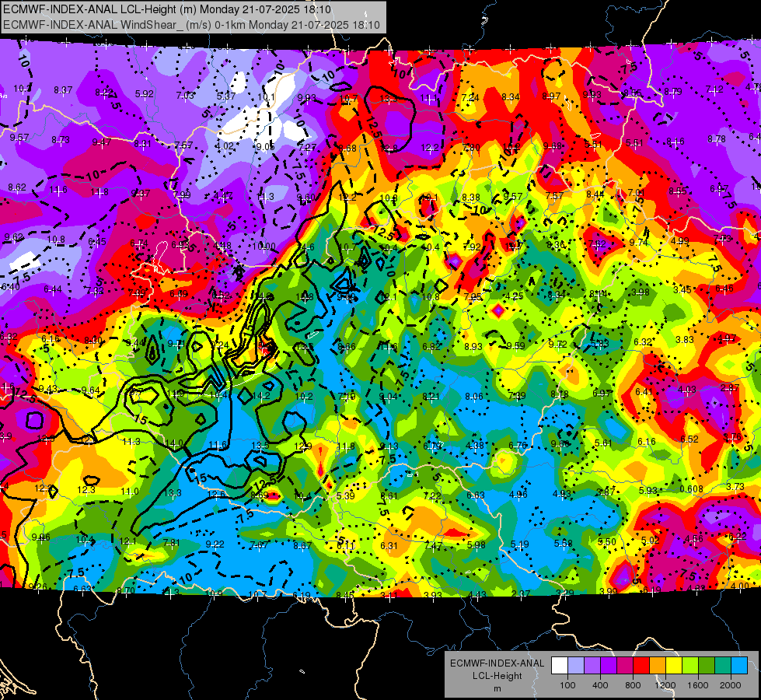The image size is (761, 700).
Task: Click the grid value '3.29'
Action: click(x=564, y=592)
